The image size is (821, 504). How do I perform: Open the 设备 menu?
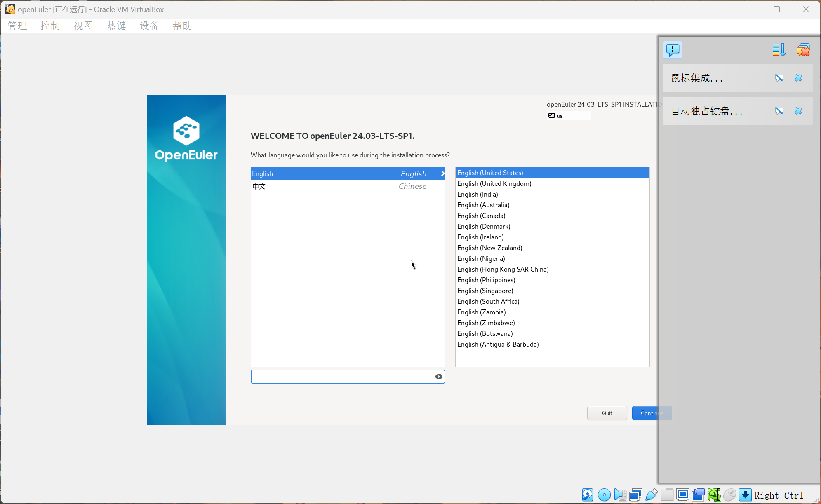149,26
